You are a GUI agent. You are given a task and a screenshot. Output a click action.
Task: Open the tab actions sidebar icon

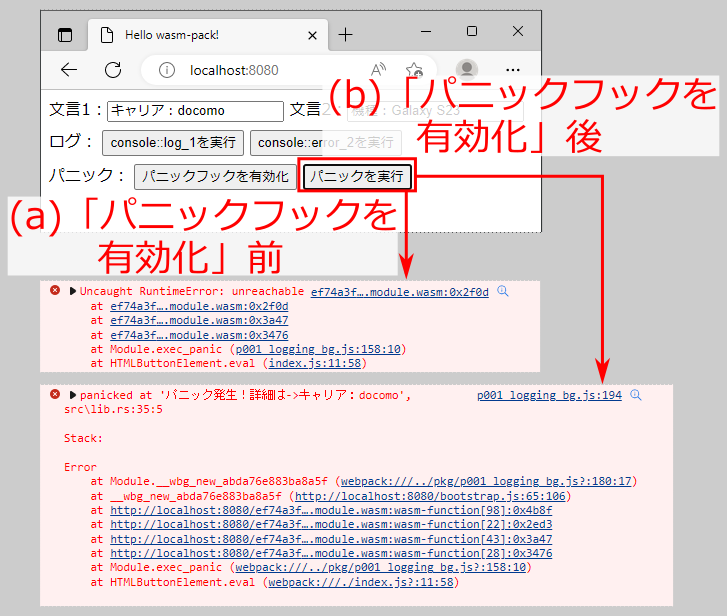point(65,35)
